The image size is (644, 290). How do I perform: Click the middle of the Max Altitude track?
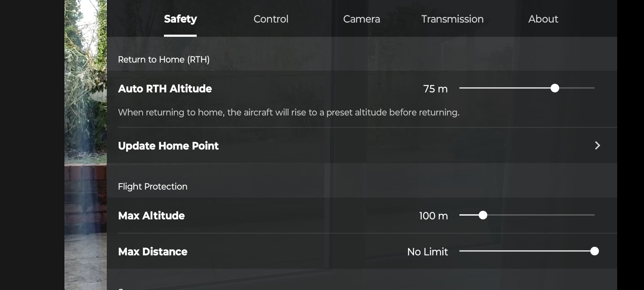527,215
